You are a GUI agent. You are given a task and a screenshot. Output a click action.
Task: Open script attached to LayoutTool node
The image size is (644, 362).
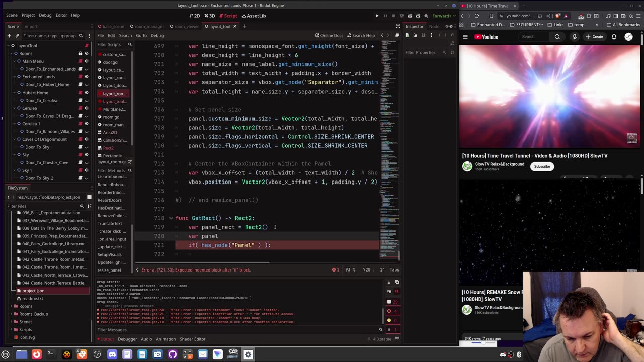(86, 46)
